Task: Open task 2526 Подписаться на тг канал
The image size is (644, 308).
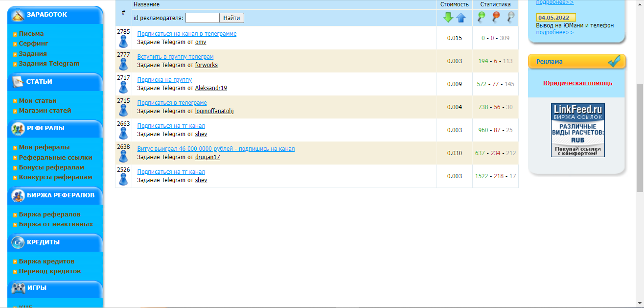Action: (x=171, y=172)
